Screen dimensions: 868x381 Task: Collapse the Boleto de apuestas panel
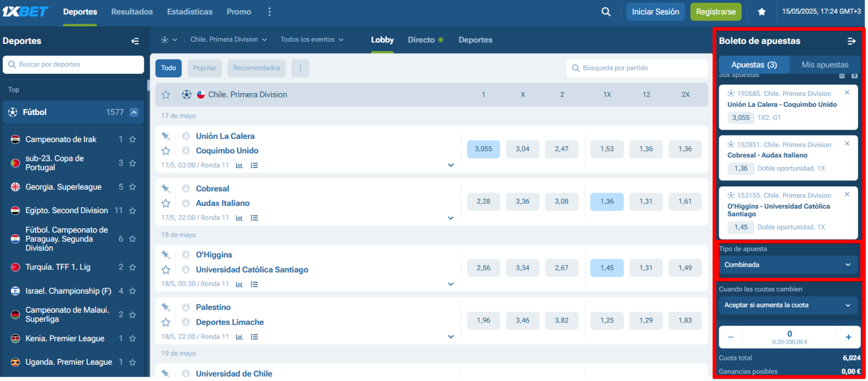851,41
